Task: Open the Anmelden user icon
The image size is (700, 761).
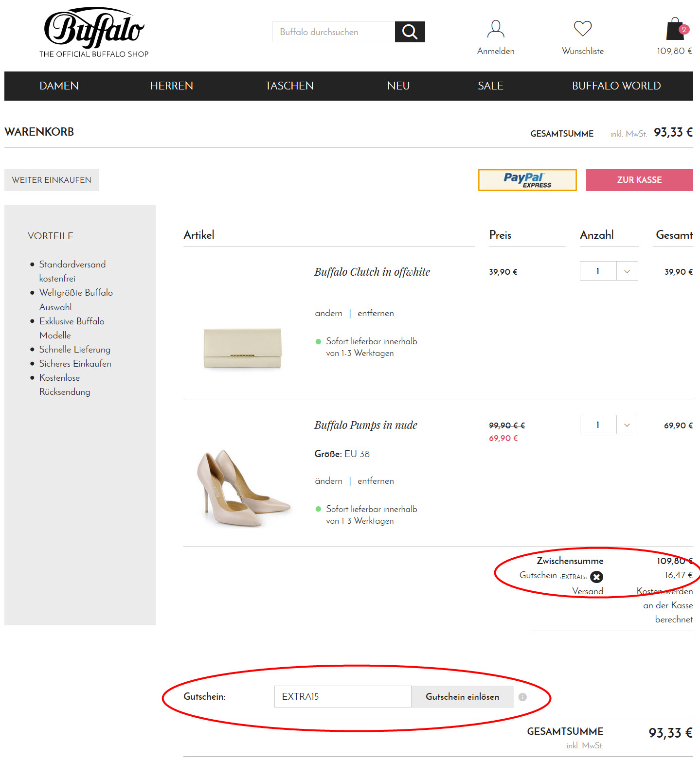Action: (496, 29)
